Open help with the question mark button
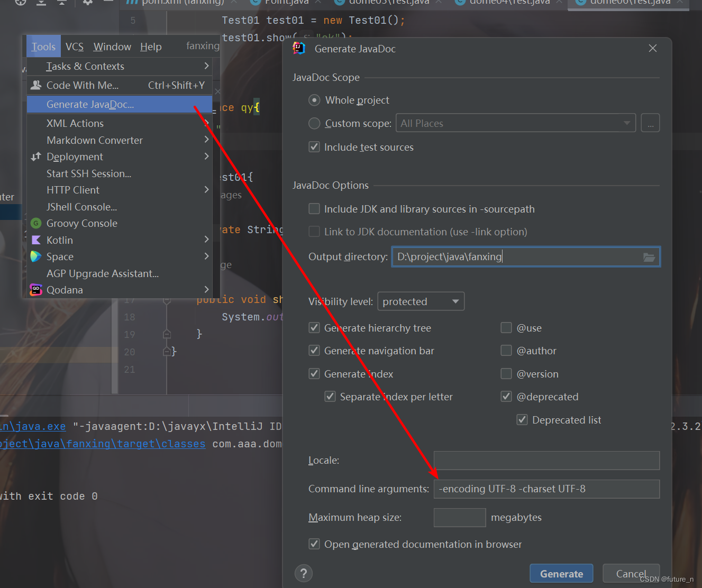Screen dimensions: 702x588 click(x=304, y=573)
